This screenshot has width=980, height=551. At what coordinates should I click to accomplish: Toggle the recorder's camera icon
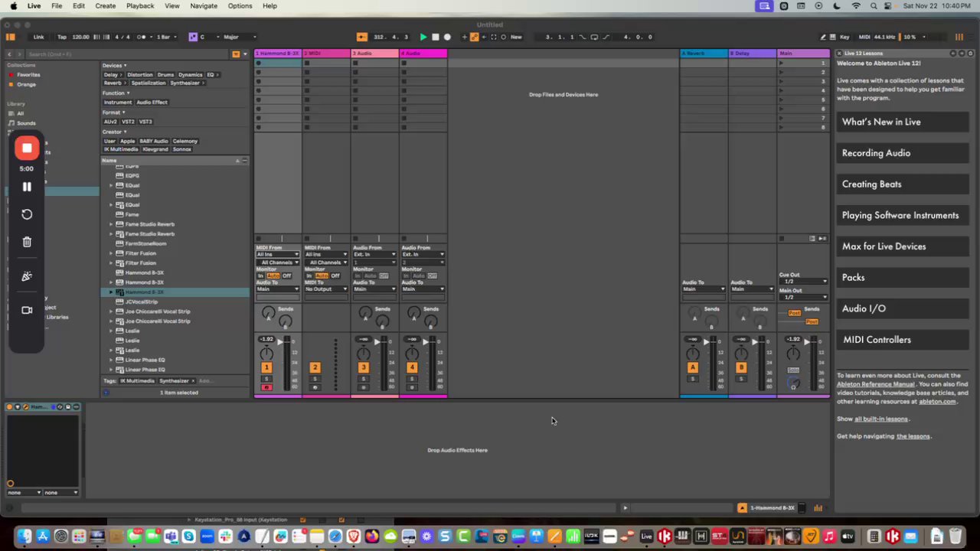[x=27, y=310]
